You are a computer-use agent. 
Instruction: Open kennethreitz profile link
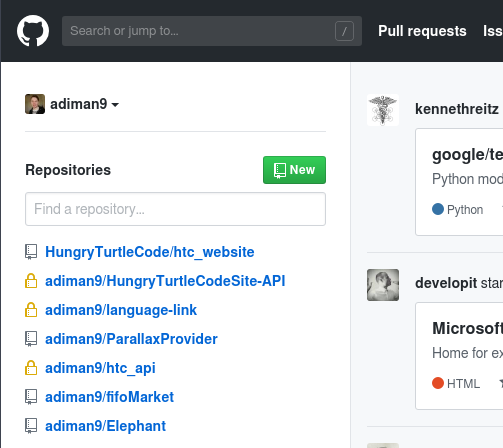pyautogui.click(x=457, y=109)
